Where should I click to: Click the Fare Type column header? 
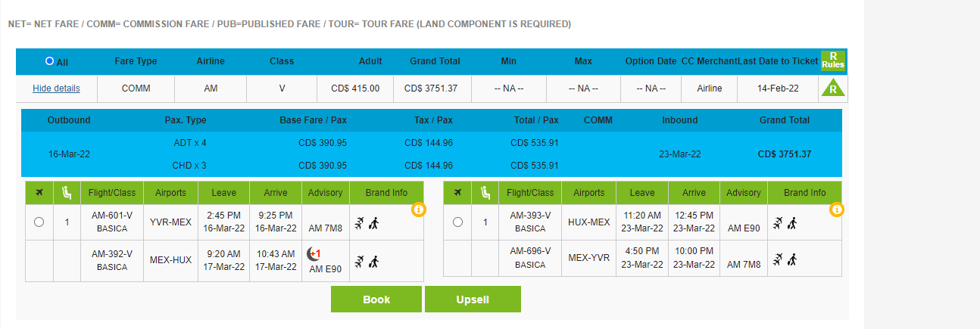(136, 61)
